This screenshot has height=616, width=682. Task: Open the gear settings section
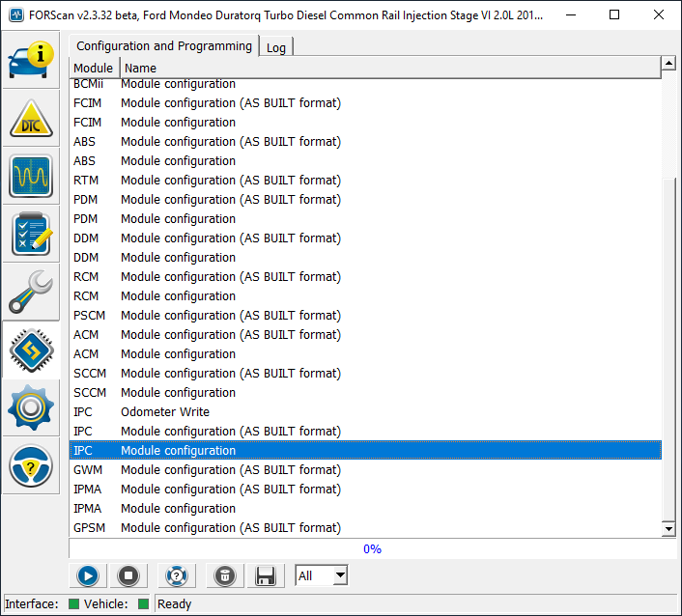coord(31,408)
